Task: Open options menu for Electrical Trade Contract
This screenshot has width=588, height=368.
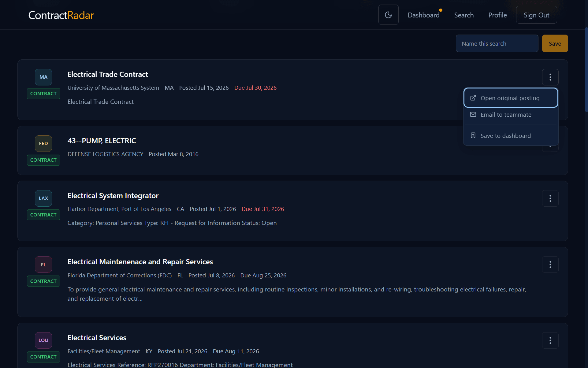Action: tap(550, 77)
